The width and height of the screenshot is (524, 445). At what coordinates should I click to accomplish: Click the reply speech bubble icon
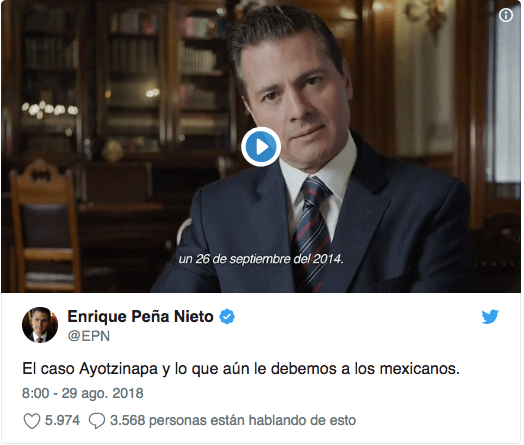97,421
